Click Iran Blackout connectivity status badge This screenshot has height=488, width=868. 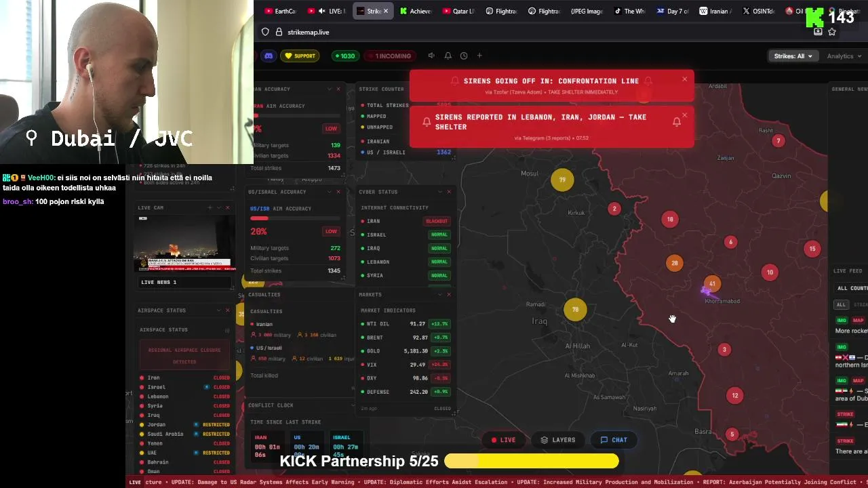(x=437, y=221)
